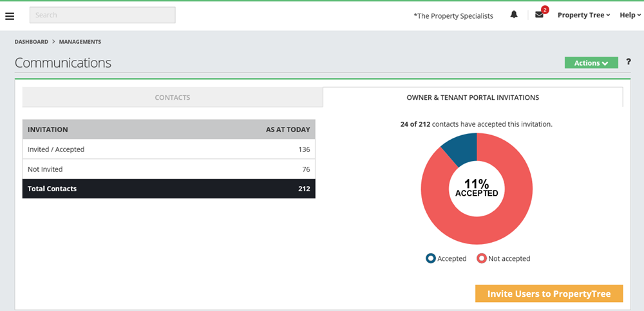
Task: Open the messages envelope icon
Action: [x=539, y=15]
